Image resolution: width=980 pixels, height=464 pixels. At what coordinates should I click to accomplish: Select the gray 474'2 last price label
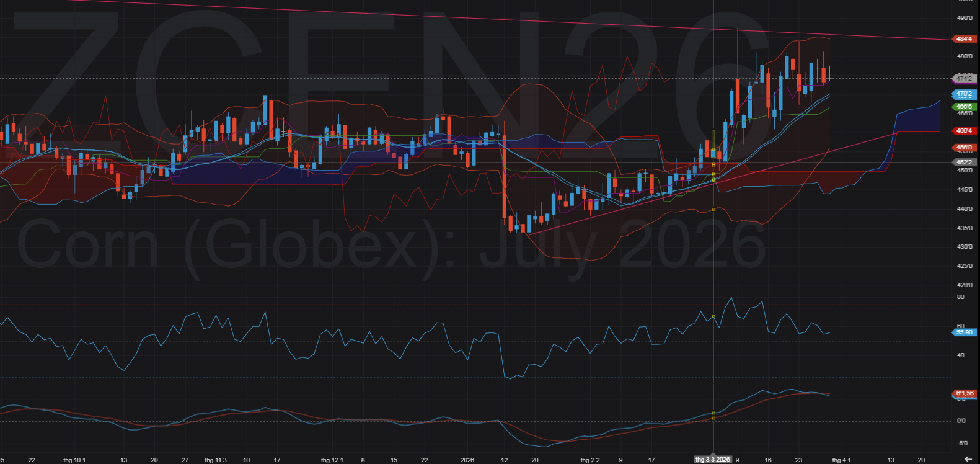[964, 78]
